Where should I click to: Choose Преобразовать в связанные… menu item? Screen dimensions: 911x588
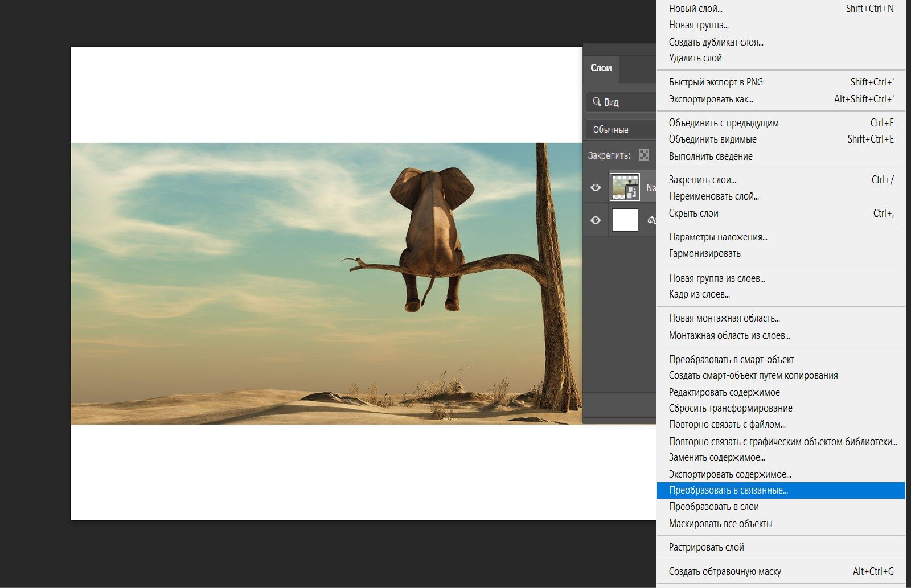coord(728,490)
